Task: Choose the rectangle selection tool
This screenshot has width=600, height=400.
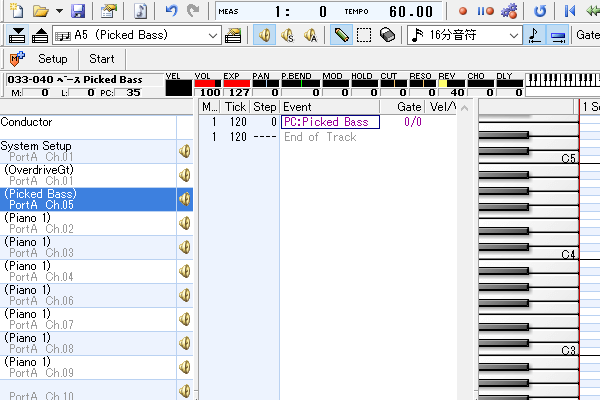Action: click(x=364, y=35)
